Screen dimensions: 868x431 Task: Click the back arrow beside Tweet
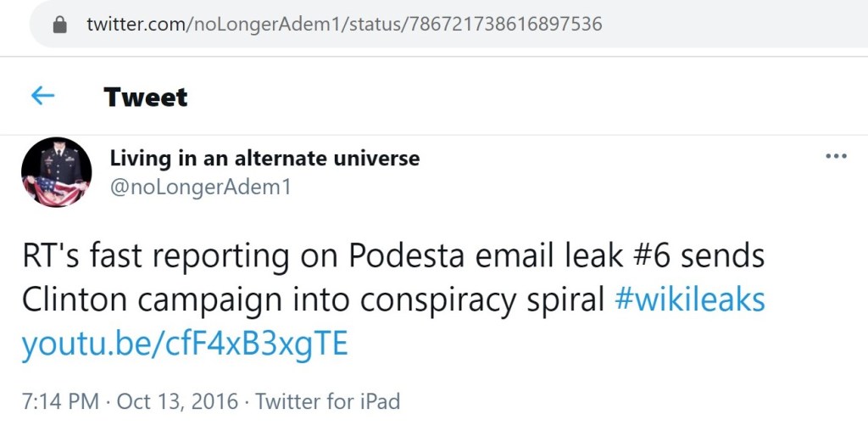[42, 96]
